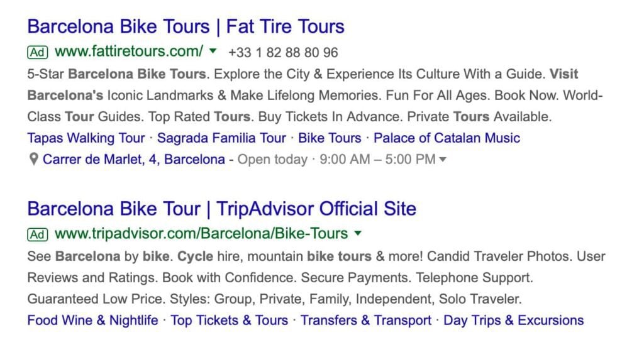Expand the dropdown arrow next to the tripadvisor URL

[x=358, y=233]
